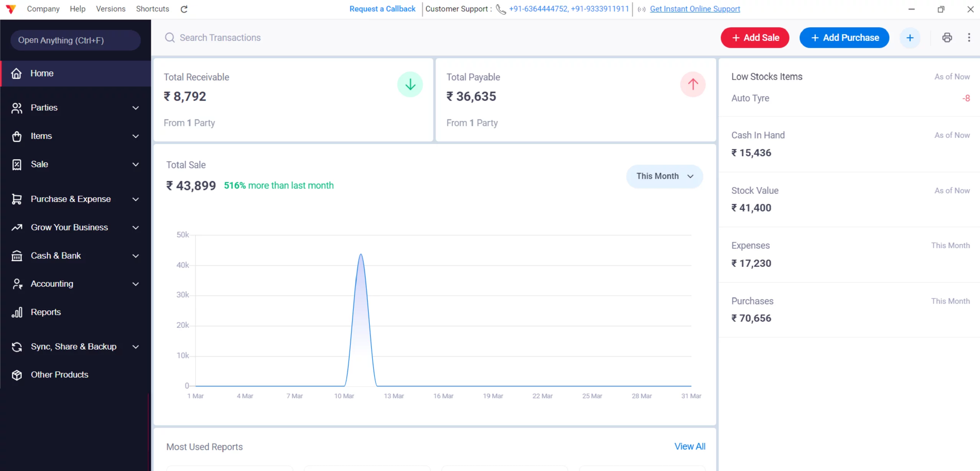The height and width of the screenshot is (471, 980).
Task: Go to Home in the sidebar
Action: [42, 73]
